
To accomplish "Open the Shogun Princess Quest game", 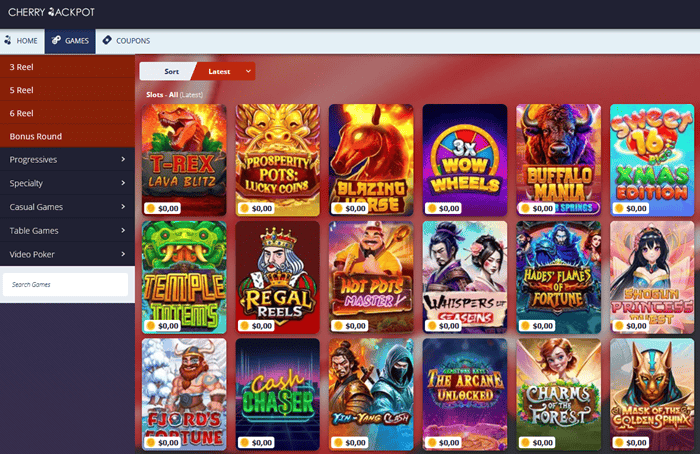I will coord(652,277).
